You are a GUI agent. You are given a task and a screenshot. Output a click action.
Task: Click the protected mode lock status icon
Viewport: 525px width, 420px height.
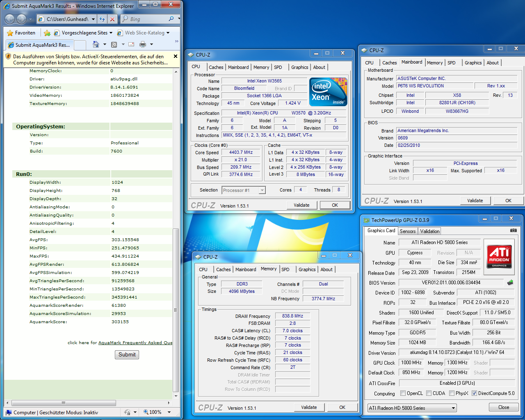(x=127, y=412)
